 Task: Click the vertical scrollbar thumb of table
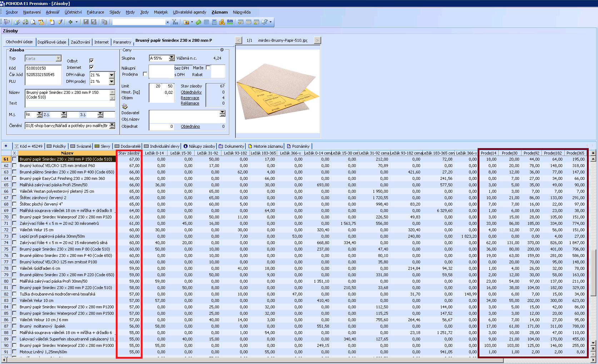coord(593,273)
